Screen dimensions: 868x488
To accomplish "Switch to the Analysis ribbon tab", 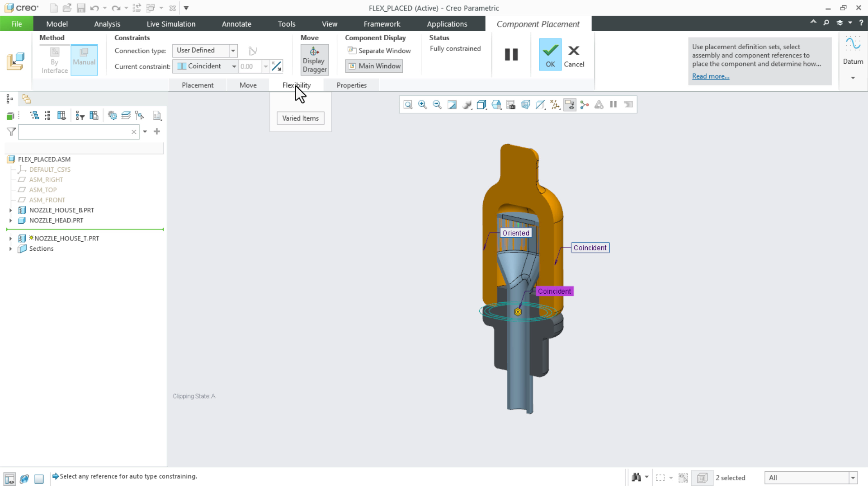I will click(x=107, y=24).
